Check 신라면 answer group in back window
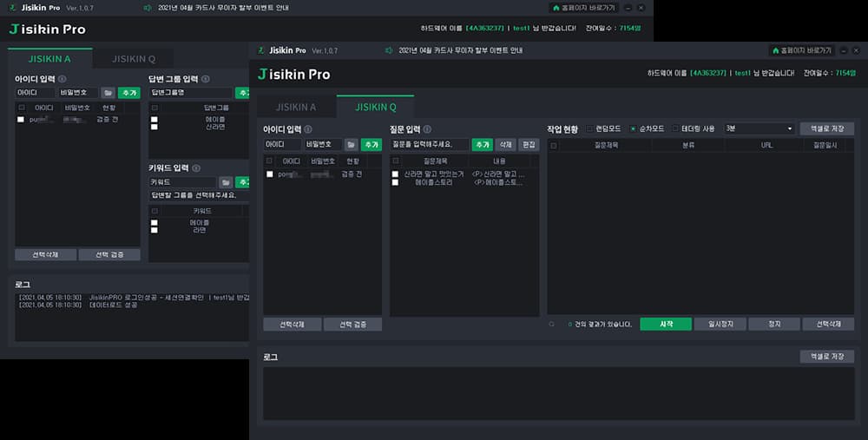This screenshot has height=440, width=868. click(x=155, y=127)
